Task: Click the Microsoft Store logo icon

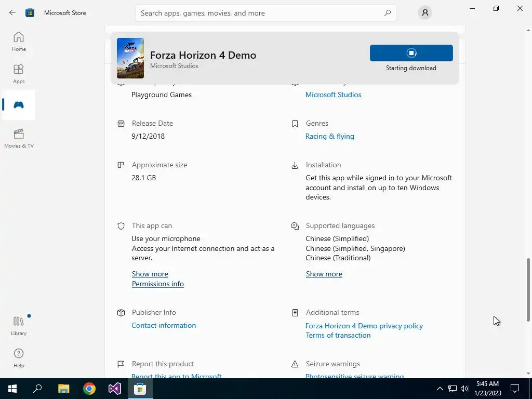Action: [x=30, y=13]
